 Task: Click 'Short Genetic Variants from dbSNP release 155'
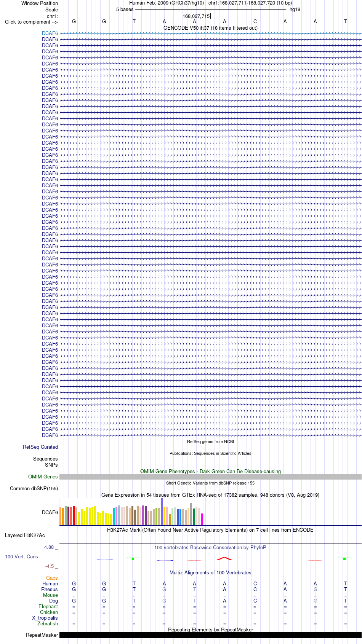tap(210, 483)
